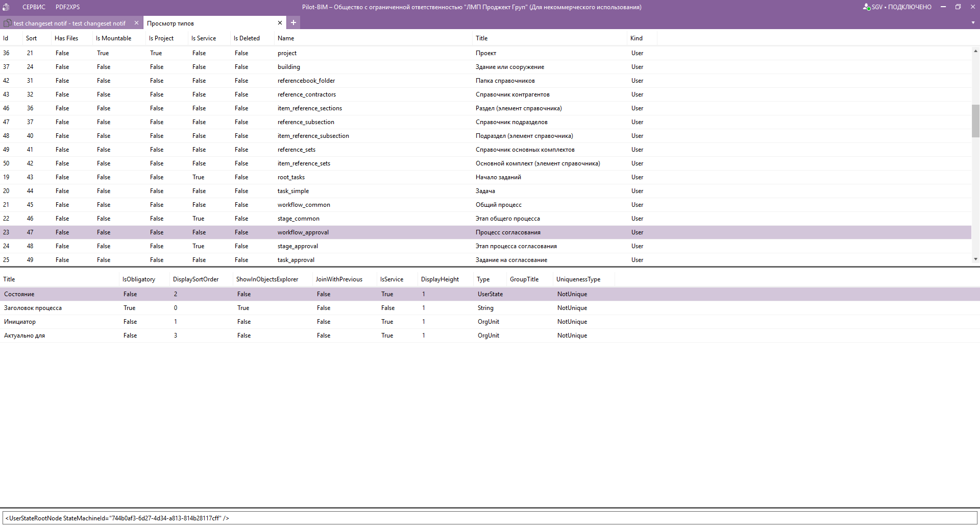The width and height of the screenshot is (980, 527).
Task: Select the task_approval row
Action: (x=296, y=260)
